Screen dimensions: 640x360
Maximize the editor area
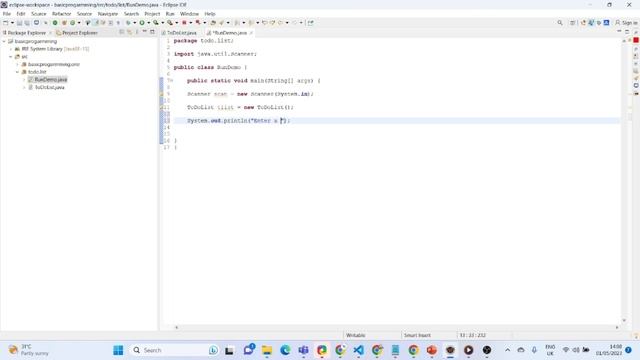click(627, 32)
